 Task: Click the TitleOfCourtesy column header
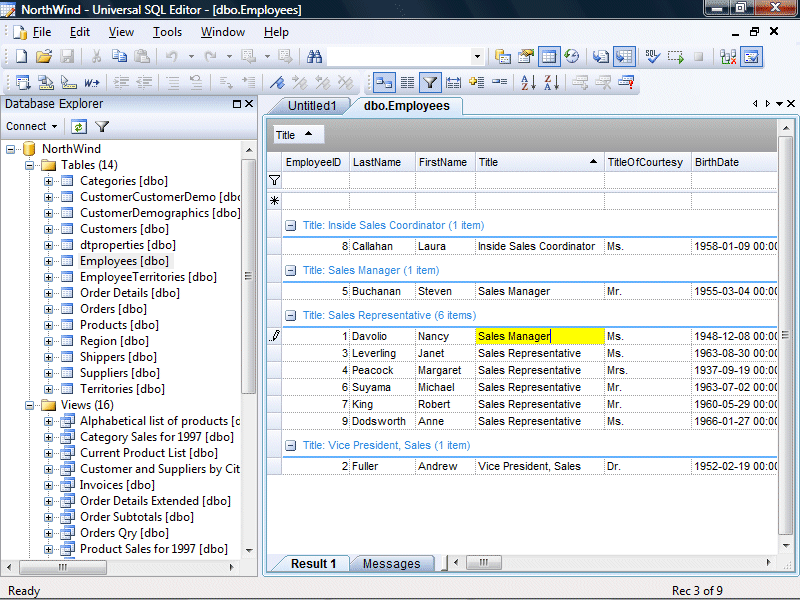coord(648,162)
